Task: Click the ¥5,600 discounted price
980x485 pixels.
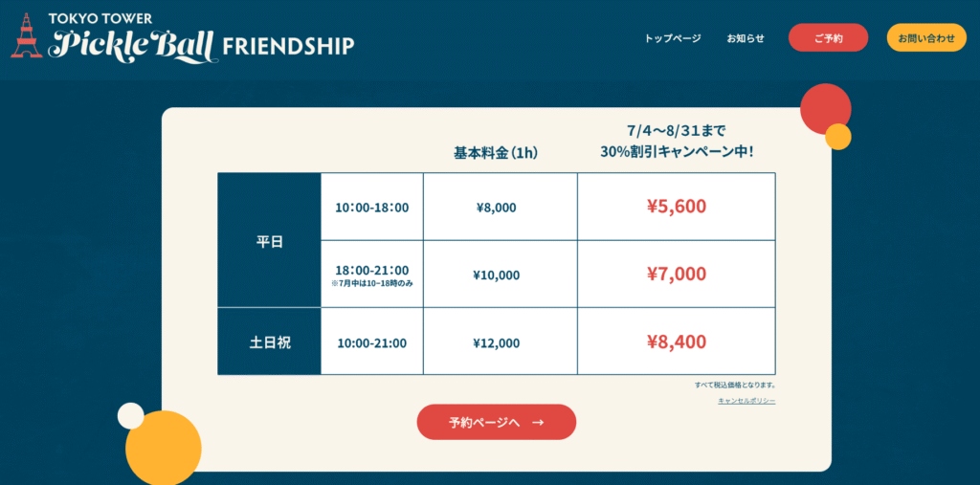Action: pyautogui.click(x=677, y=207)
